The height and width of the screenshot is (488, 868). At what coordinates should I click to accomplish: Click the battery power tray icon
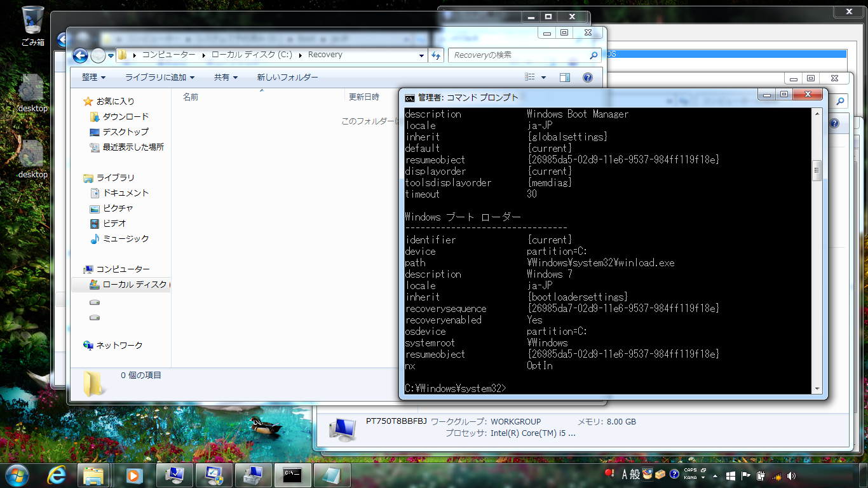(x=761, y=475)
